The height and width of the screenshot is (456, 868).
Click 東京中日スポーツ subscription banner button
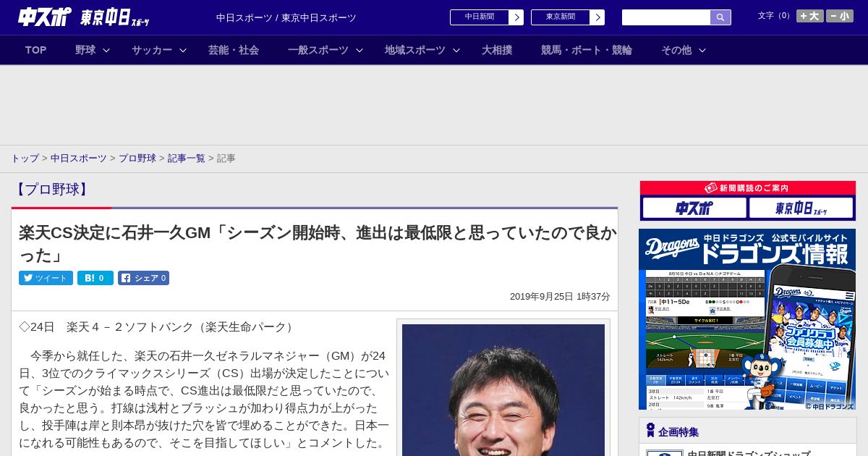coord(801,208)
